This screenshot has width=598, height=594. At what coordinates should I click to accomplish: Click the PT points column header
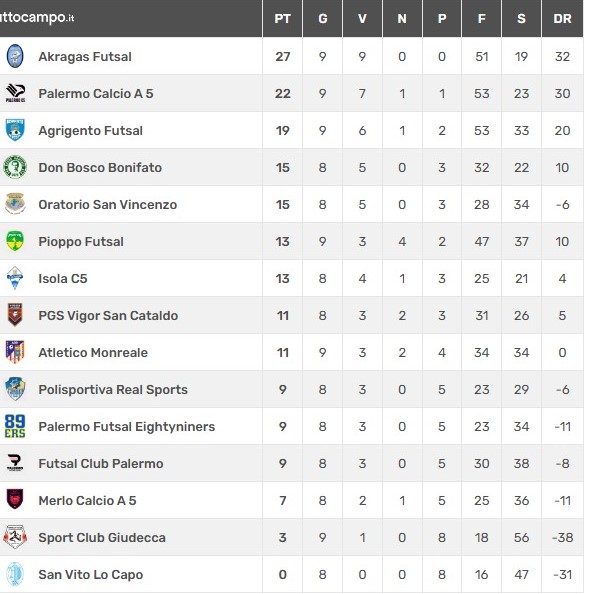click(283, 19)
